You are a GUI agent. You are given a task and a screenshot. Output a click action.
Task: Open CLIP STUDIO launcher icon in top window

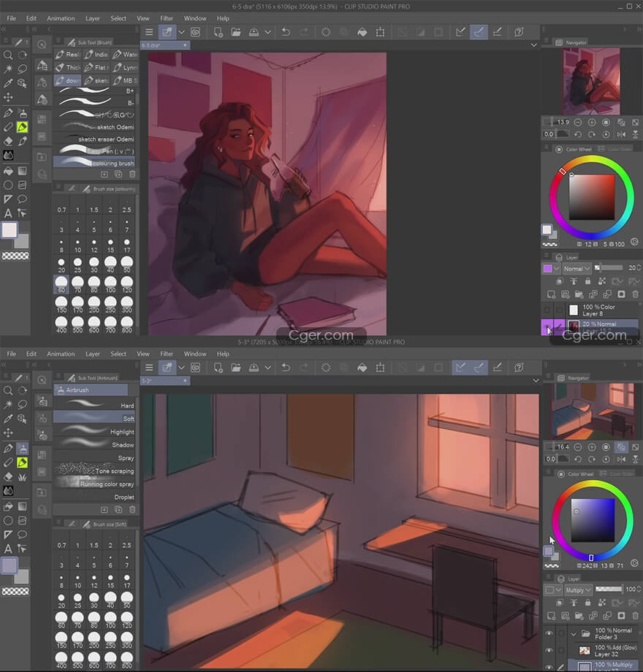[196, 32]
